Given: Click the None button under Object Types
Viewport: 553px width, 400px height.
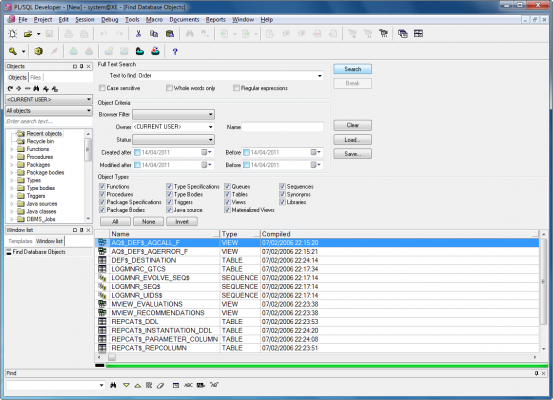Looking at the screenshot, I should [x=148, y=222].
